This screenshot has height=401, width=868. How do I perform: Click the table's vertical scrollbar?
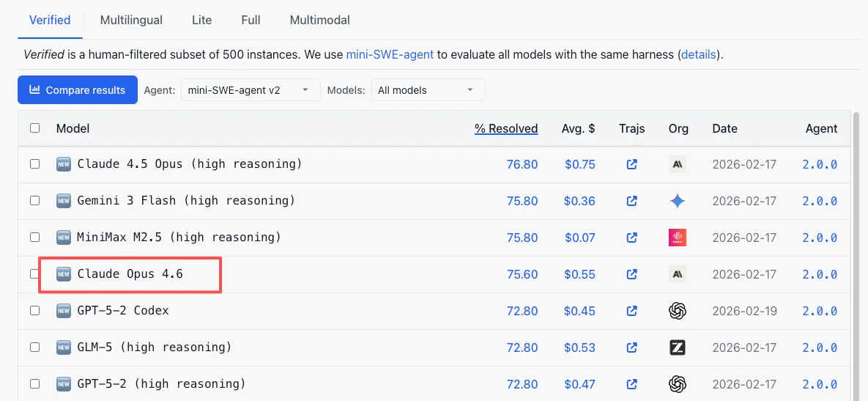tap(858, 255)
